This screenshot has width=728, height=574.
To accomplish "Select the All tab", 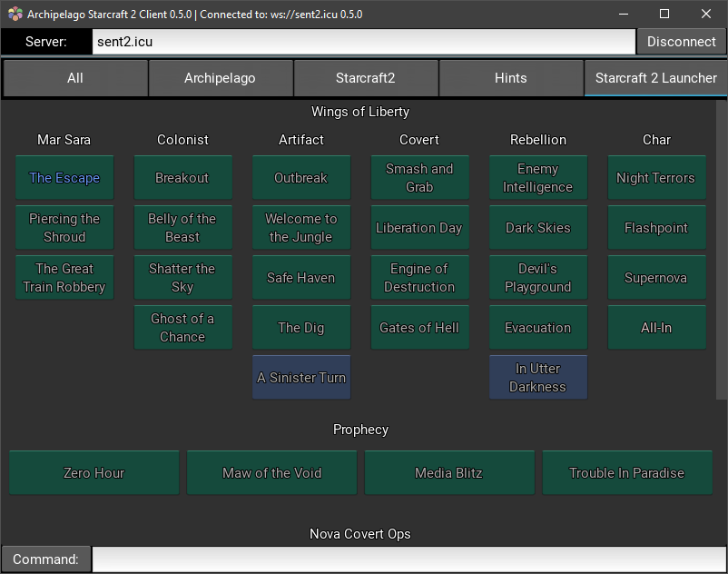I will pyautogui.click(x=75, y=78).
